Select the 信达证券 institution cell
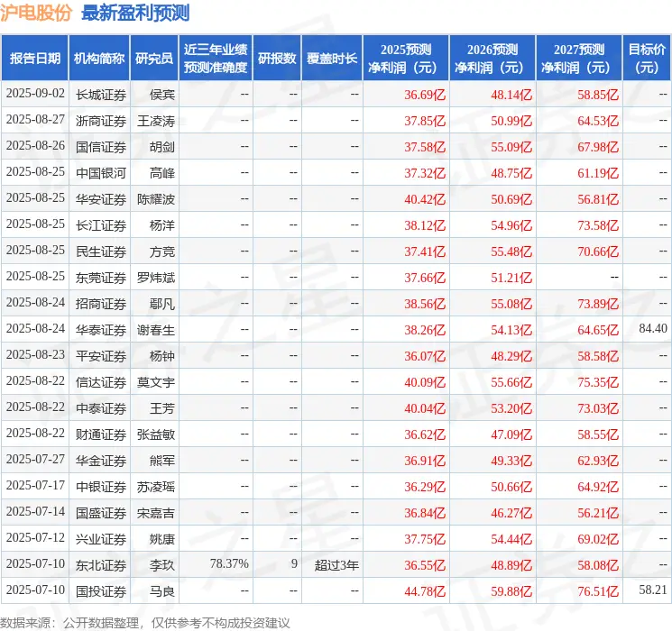Screen dimensions: 672x631 pyautogui.click(x=101, y=382)
